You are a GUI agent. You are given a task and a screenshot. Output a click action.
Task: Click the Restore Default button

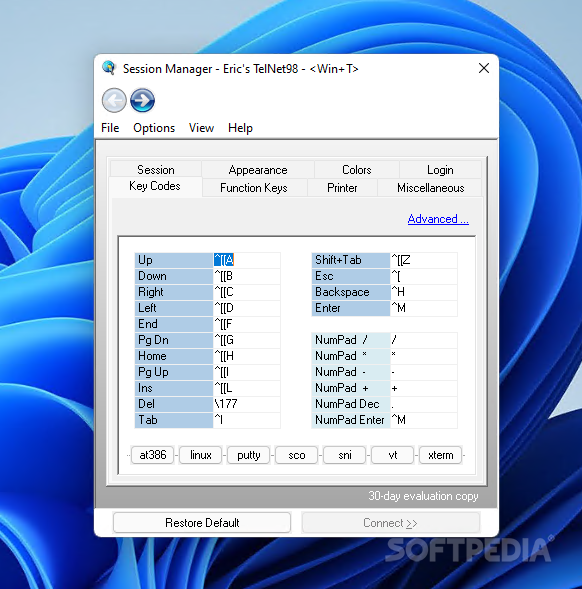[x=202, y=523]
